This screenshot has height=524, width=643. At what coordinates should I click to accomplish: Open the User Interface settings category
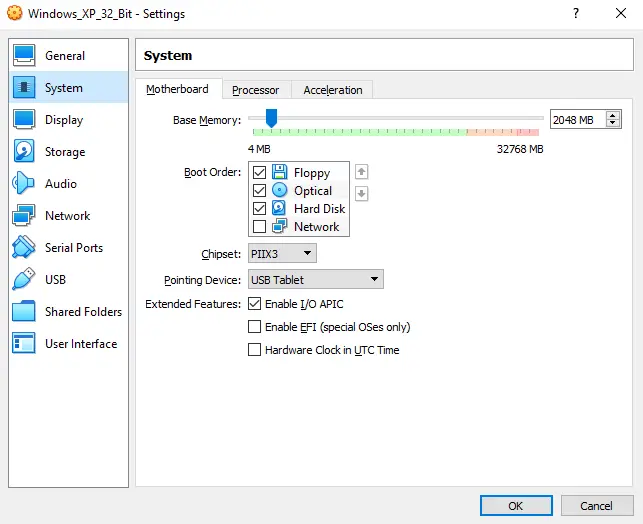pos(68,343)
